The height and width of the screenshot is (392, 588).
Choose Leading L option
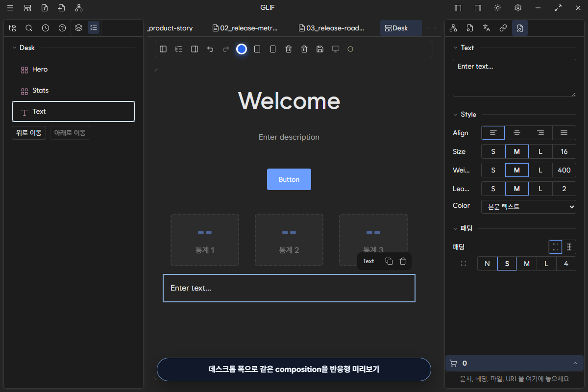pyautogui.click(x=540, y=189)
